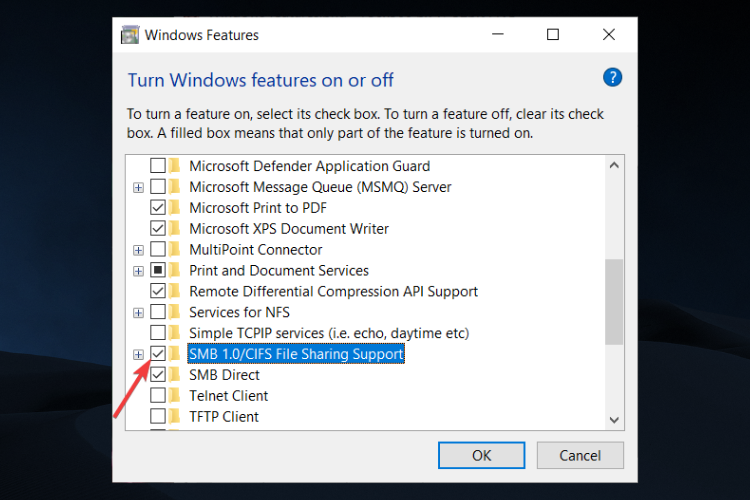Expand Print and Document Services tree
This screenshot has height=500, width=750.
pos(138,271)
